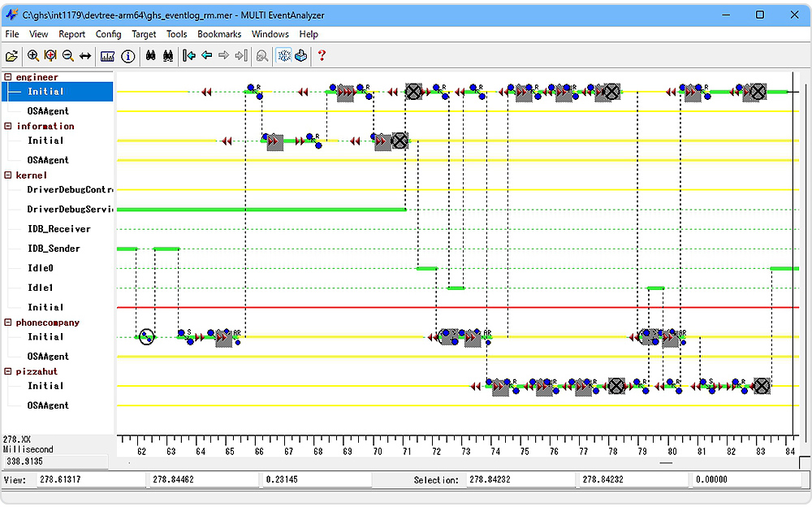812x511 pixels.
Task: Collapse the pizzahut group
Action: (8, 371)
